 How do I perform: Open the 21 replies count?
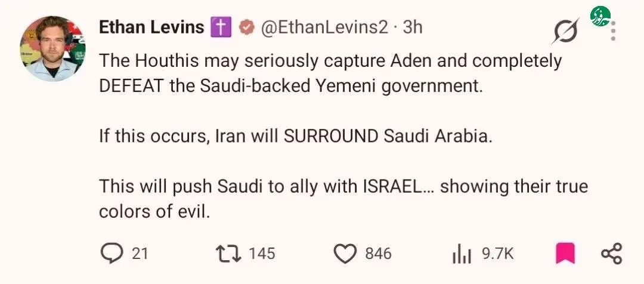click(x=140, y=253)
